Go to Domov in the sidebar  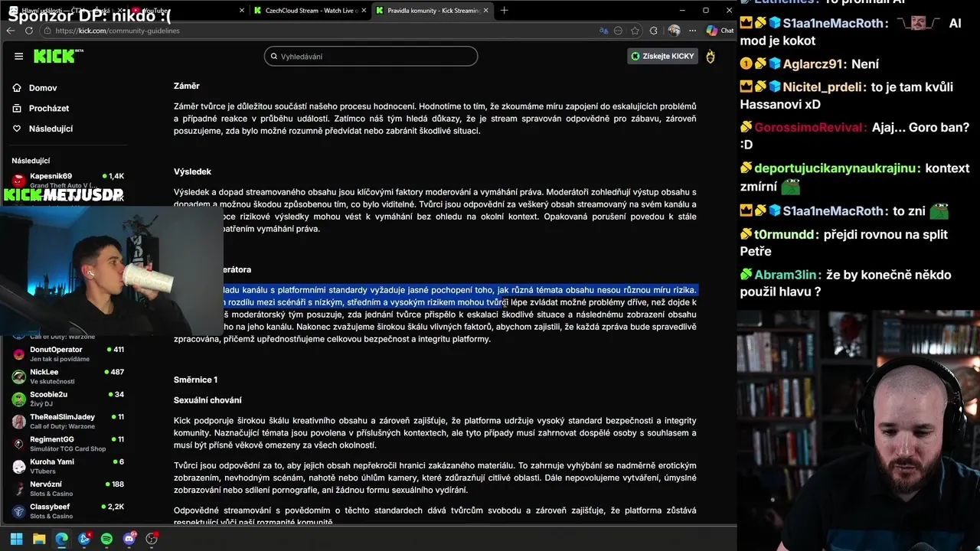coord(43,88)
